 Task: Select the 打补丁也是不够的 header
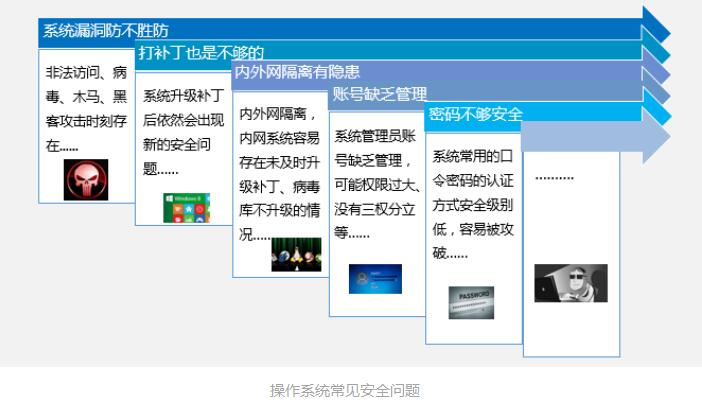(x=201, y=52)
